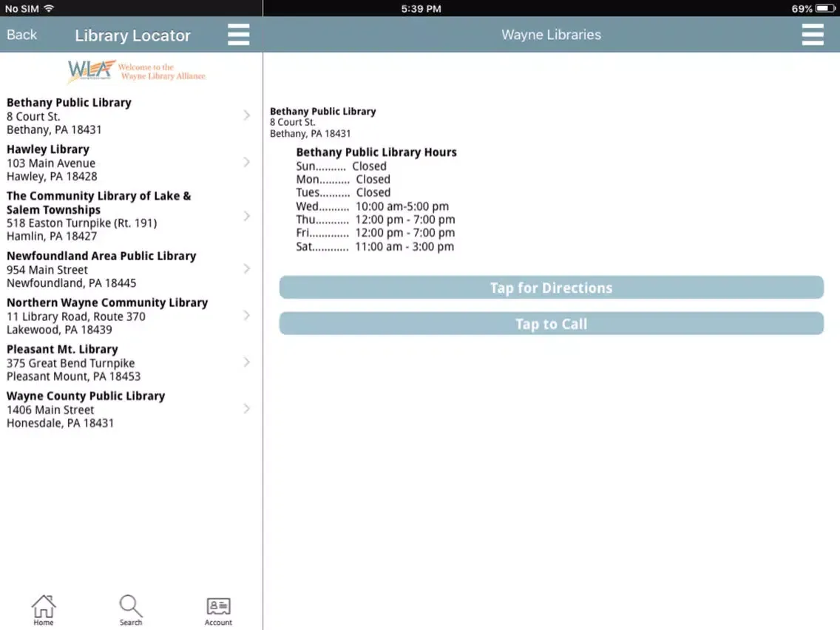Expand Hawley Library chevron
The height and width of the screenshot is (630, 840).
tap(246, 162)
